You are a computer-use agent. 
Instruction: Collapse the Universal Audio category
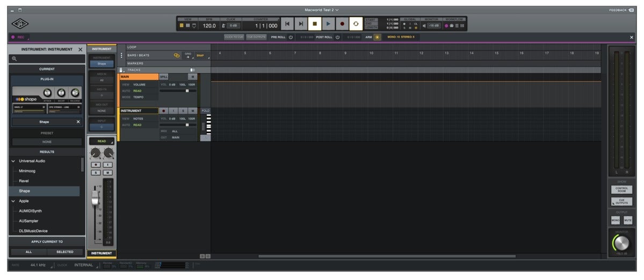(13, 161)
